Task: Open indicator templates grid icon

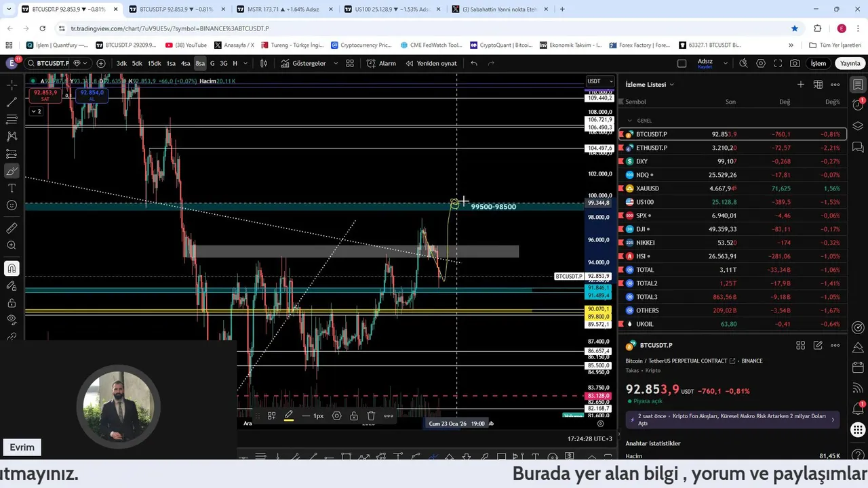Action: pos(350,63)
